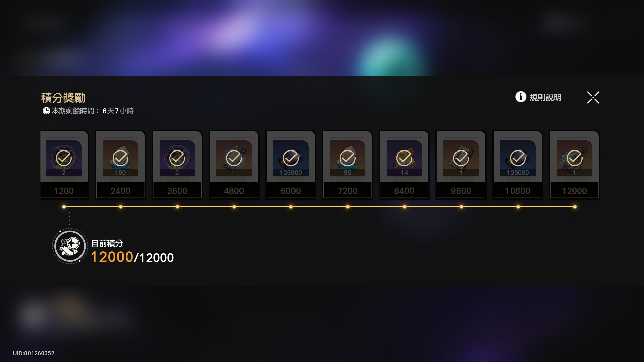The height and width of the screenshot is (362, 644).
Task: Click the current points emblem icon
Action: pos(70,246)
